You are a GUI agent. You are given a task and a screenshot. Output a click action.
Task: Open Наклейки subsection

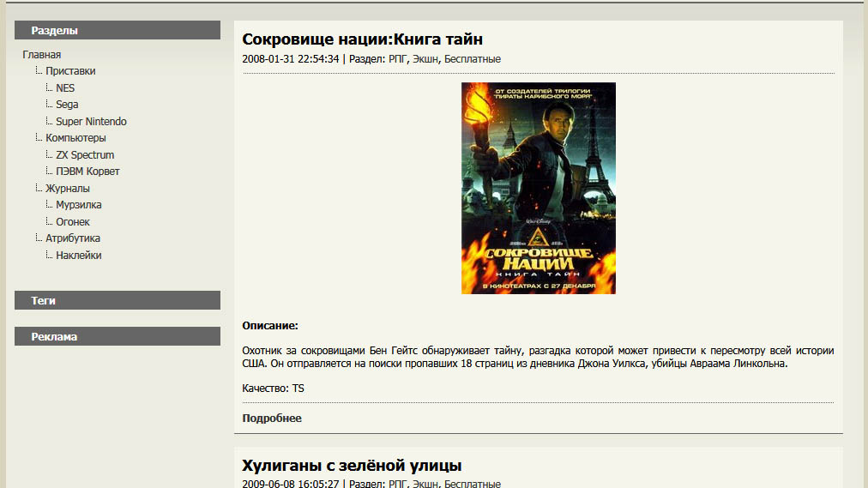[x=79, y=255]
